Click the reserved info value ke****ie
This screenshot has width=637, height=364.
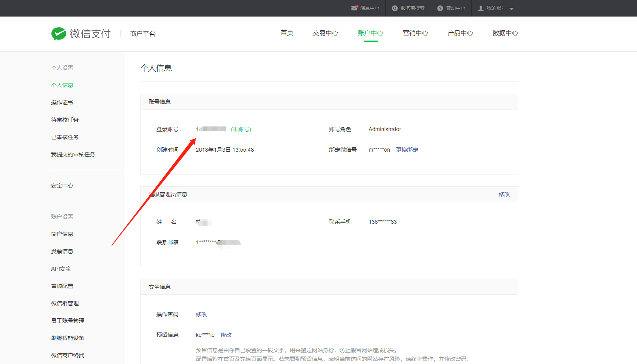point(205,335)
